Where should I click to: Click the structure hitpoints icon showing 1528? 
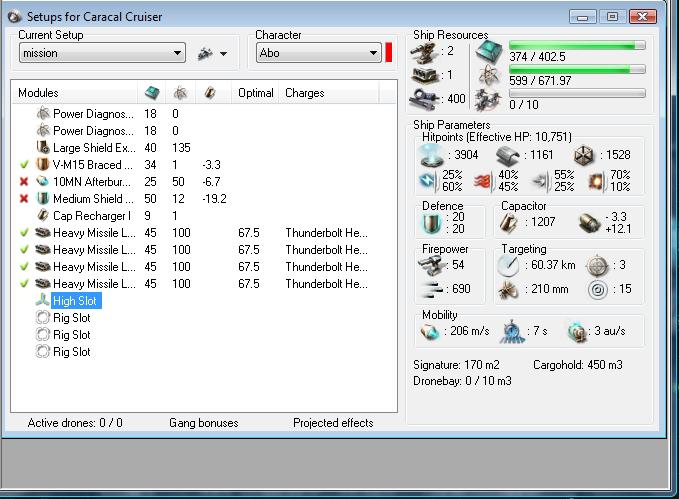pyautogui.click(x=584, y=155)
